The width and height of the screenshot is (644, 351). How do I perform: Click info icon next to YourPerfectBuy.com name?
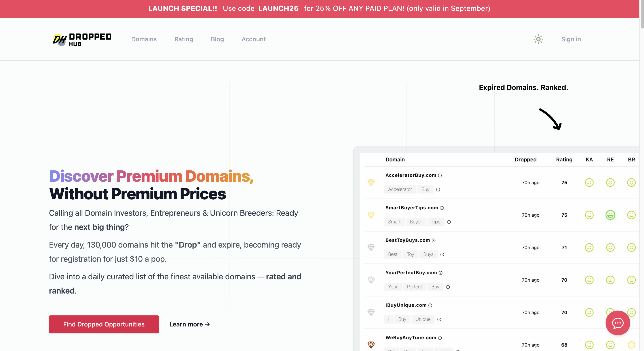click(x=441, y=273)
